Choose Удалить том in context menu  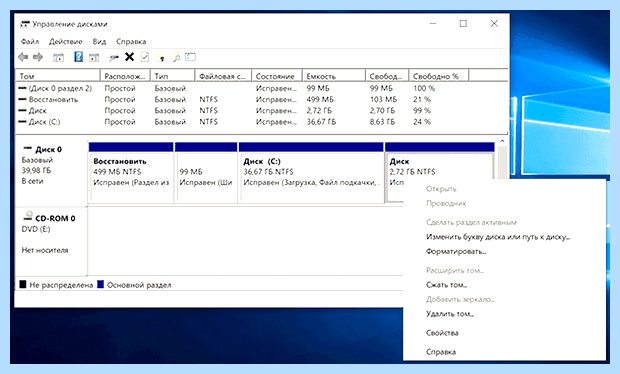(x=450, y=314)
